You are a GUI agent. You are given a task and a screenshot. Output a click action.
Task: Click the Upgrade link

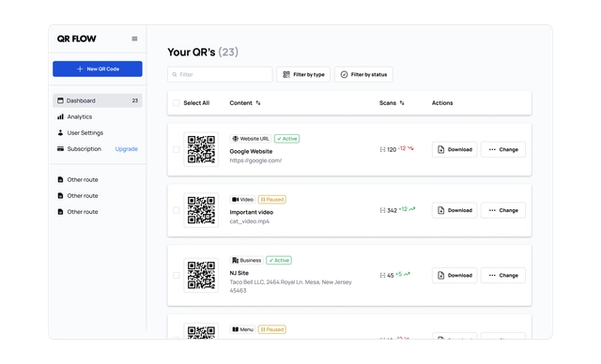click(127, 149)
